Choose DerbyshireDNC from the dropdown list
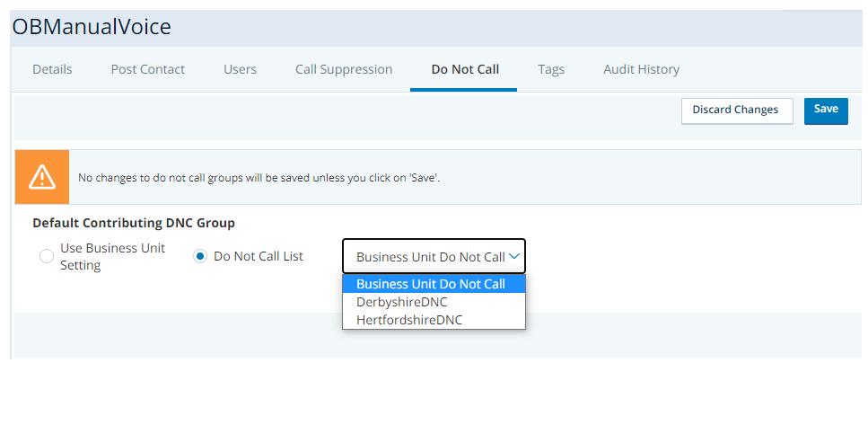Image resolution: width=868 pixels, height=425 pixels. (434, 302)
